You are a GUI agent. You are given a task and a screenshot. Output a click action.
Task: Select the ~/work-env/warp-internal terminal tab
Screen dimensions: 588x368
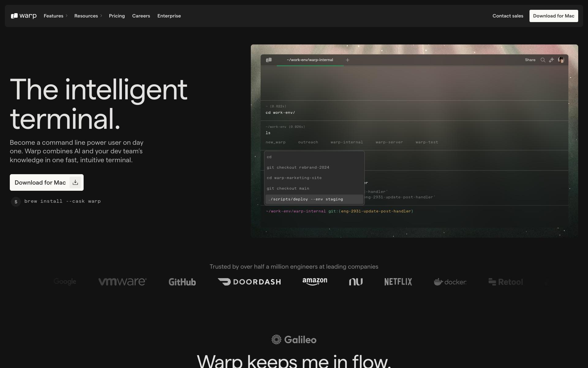(310, 60)
